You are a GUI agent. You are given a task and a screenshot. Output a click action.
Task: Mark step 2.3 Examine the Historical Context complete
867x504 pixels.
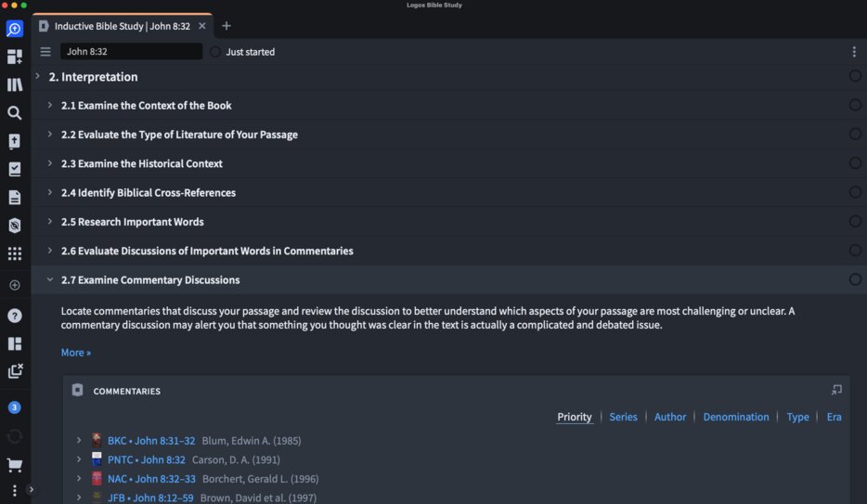(x=855, y=163)
